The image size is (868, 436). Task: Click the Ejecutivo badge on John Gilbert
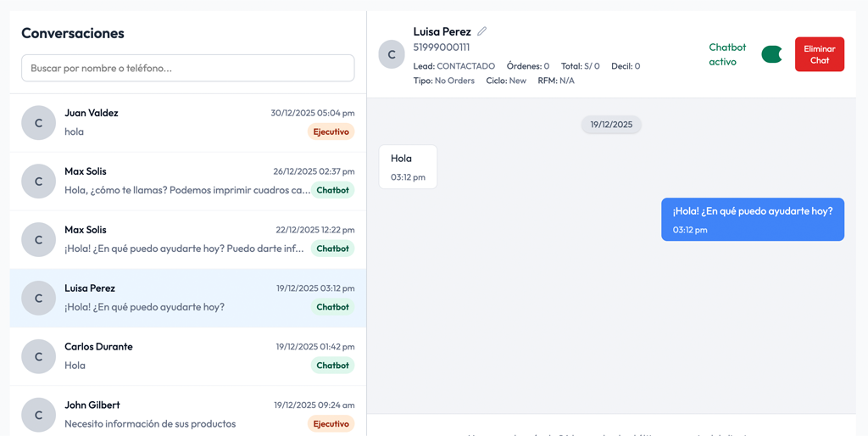pos(331,424)
